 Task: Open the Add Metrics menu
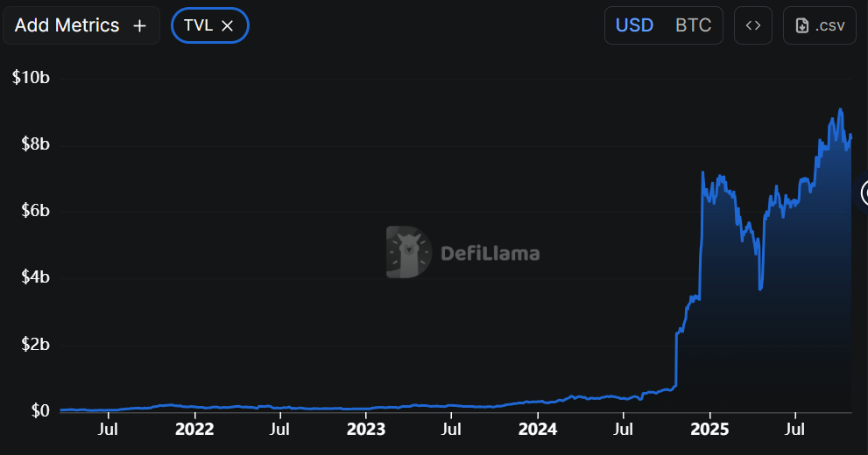67,26
